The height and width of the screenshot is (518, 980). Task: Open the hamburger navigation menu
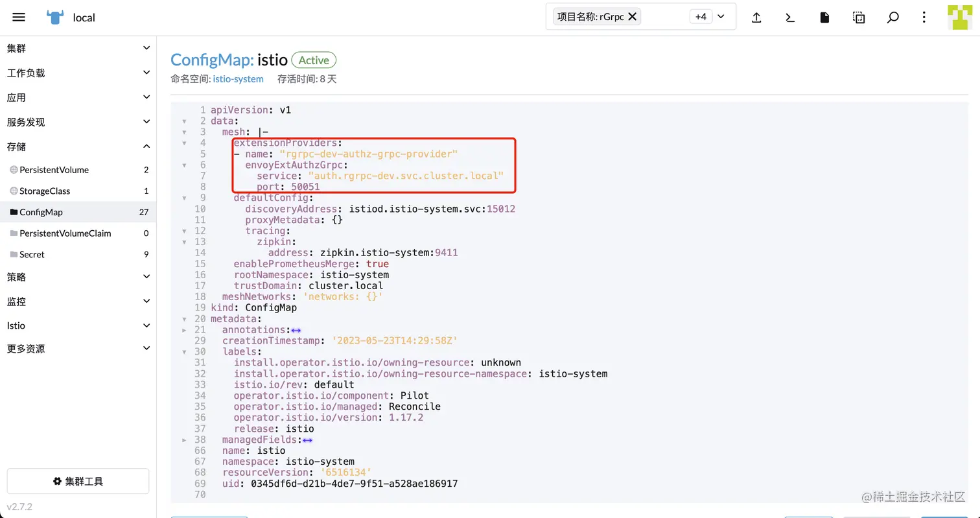coord(19,18)
